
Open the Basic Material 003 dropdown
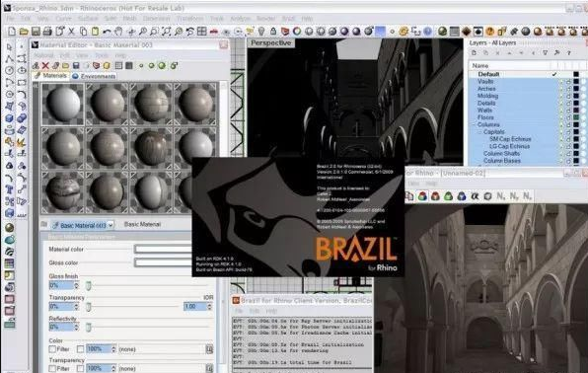(110, 225)
